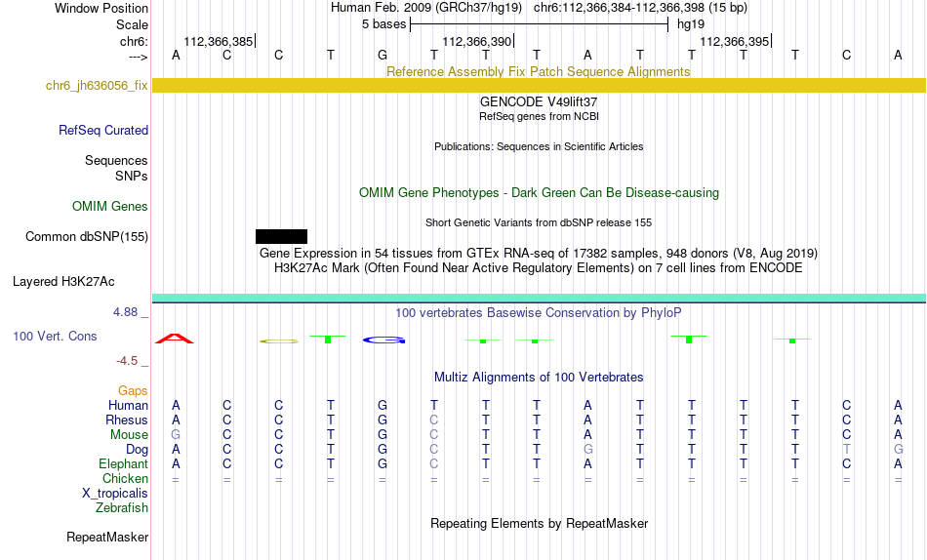
Task: Open Multiz Alignments of 100 Vertebrates title
Action: pyautogui.click(x=539, y=378)
